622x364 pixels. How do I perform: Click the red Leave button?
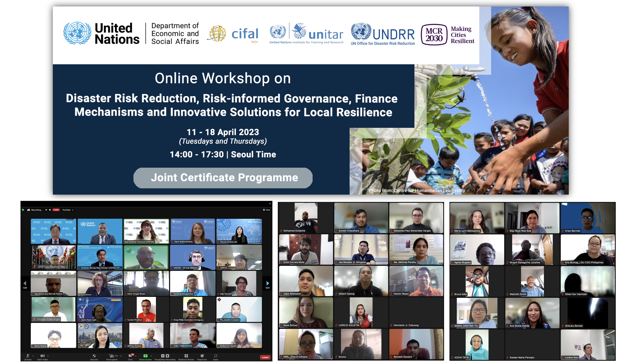point(265,357)
